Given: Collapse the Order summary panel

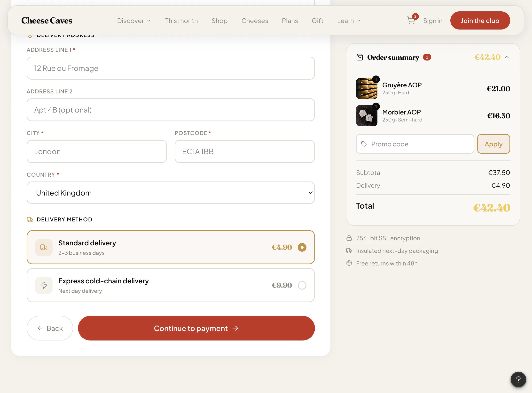Looking at the screenshot, I should pos(507,57).
